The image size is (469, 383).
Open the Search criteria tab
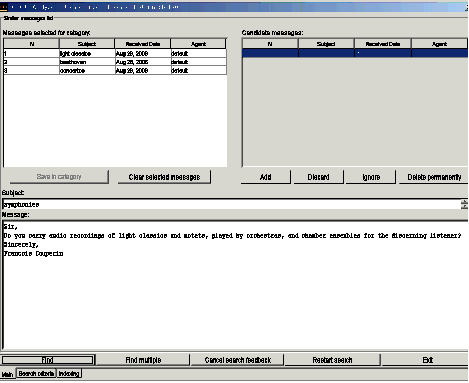(36, 374)
